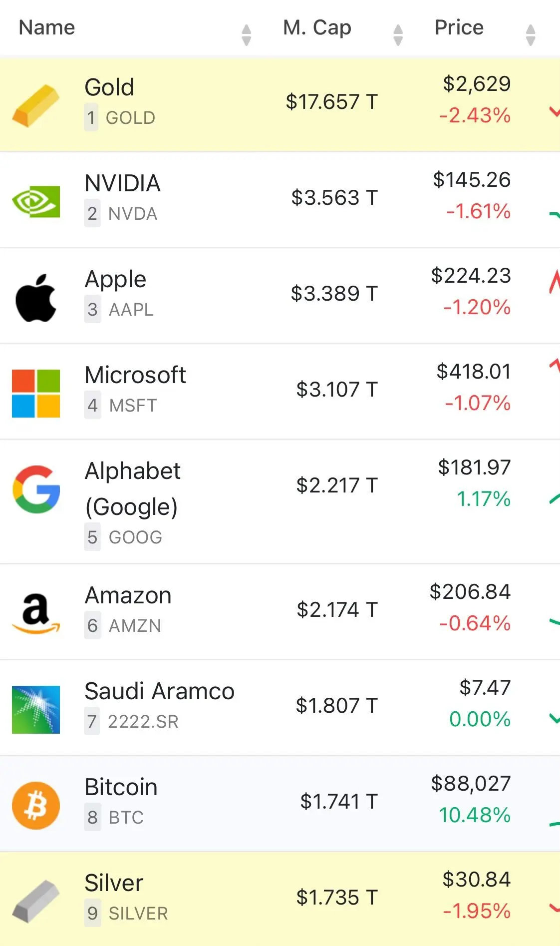
Task: Click the Amazon $2.174 T market cap
Action: pos(337,609)
